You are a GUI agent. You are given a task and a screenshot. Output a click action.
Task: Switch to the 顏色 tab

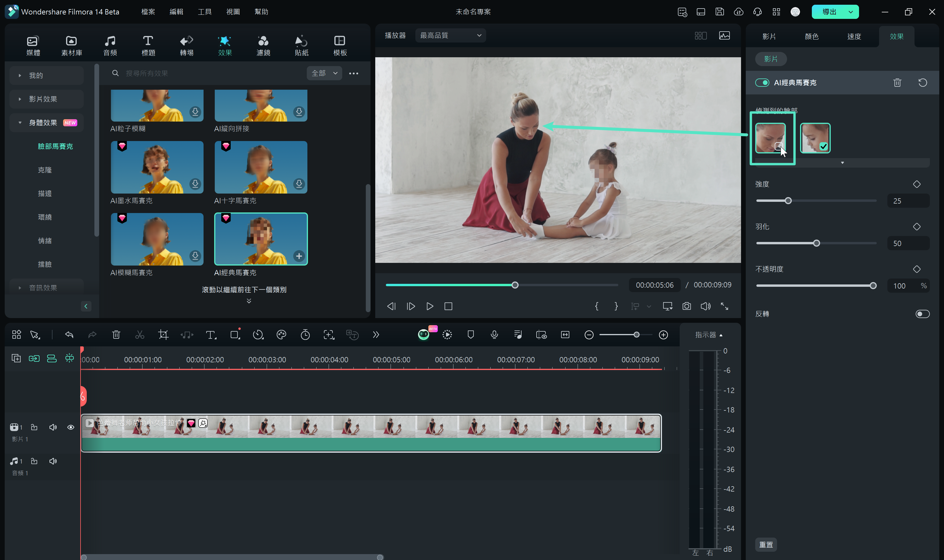click(x=811, y=37)
